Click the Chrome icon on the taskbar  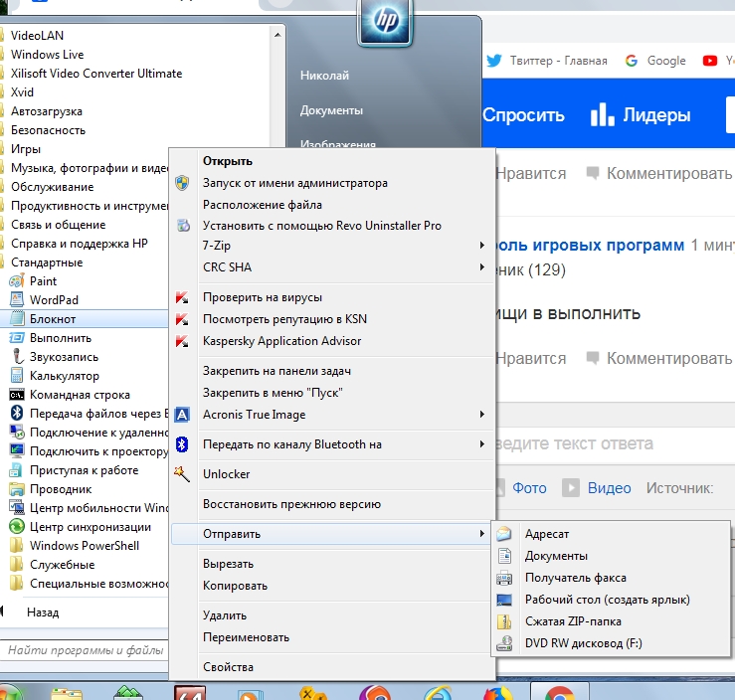pyautogui.click(x=560, y=692)
